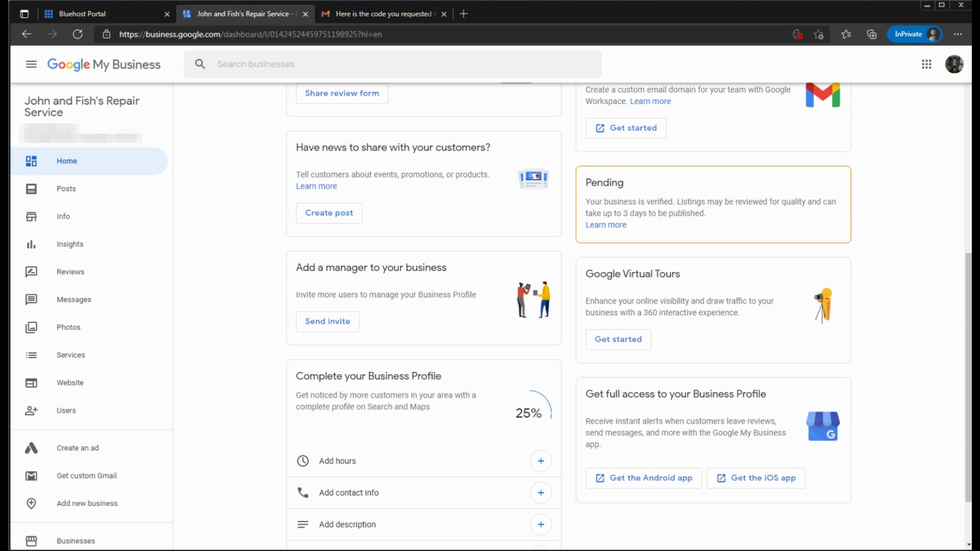Expand Add description plus button
Viewport: 980px width, 551px height.
click(541, 524)
